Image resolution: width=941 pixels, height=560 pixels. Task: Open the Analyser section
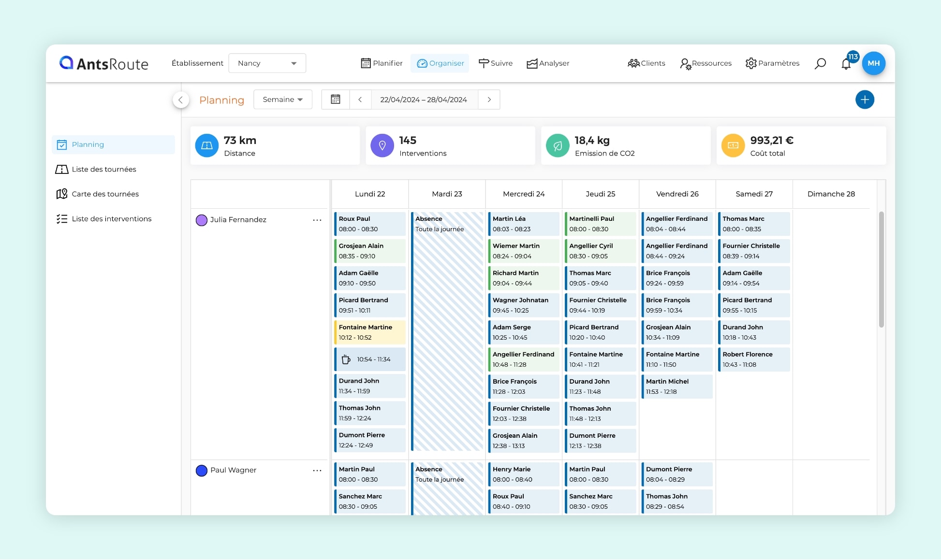(547, 63)
